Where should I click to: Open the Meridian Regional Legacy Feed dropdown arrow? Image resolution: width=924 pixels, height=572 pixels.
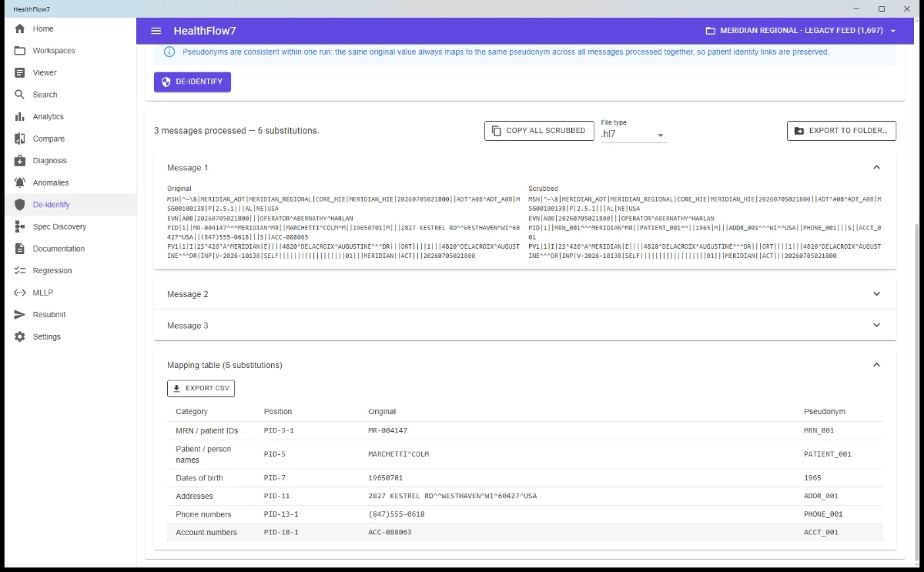(893, 31)
